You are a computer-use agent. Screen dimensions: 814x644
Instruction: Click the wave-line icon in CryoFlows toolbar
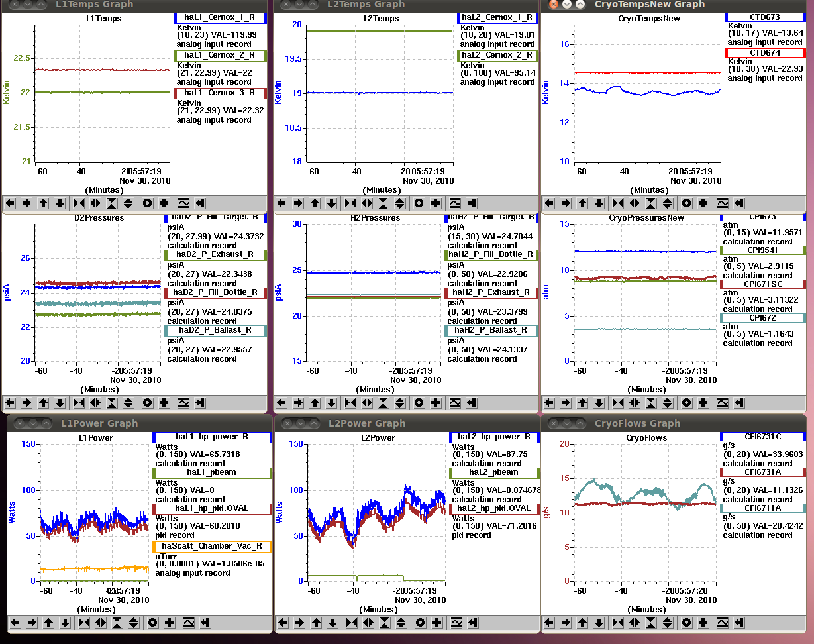pos(723,623)
